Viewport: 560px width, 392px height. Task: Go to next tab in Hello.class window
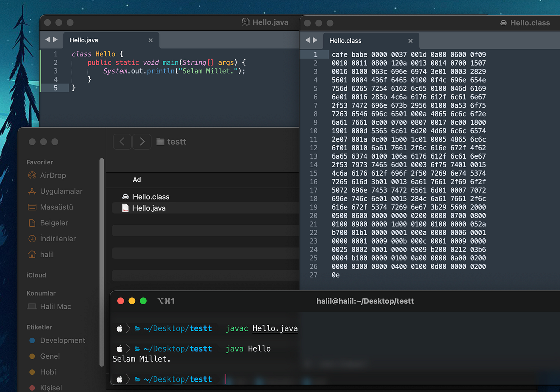click(315, 40)
